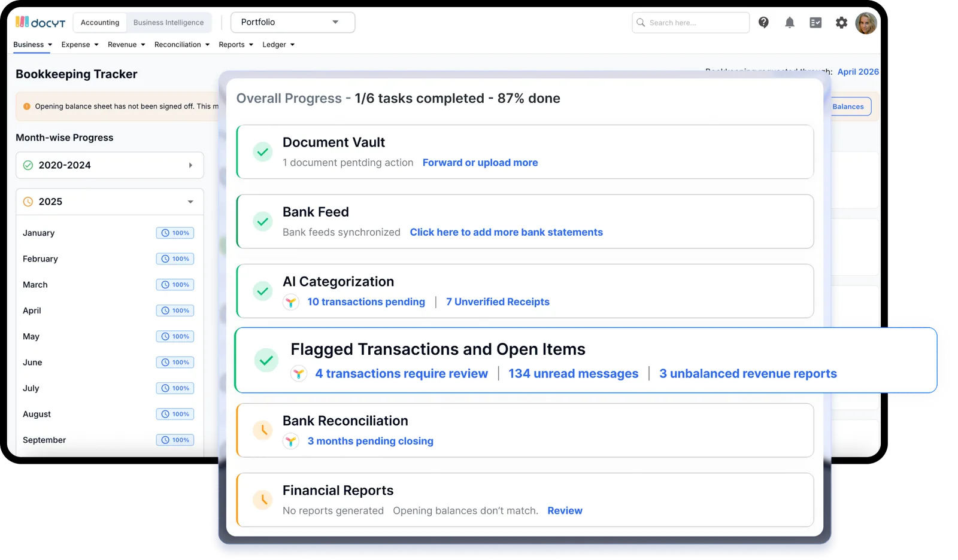Click the Document Vault green checkmark icon
The width and height of the screenshot is (958, 560).
tap(262, 152)
